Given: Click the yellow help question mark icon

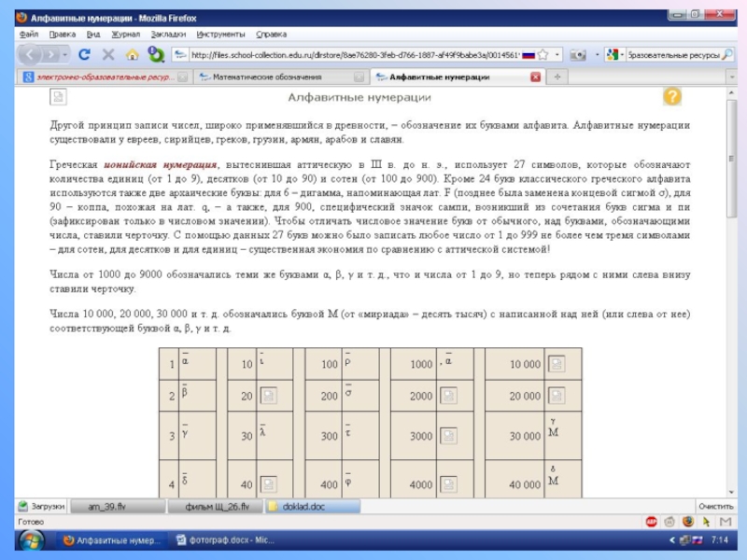Looking at the screenshot, I should pos(671,97).
